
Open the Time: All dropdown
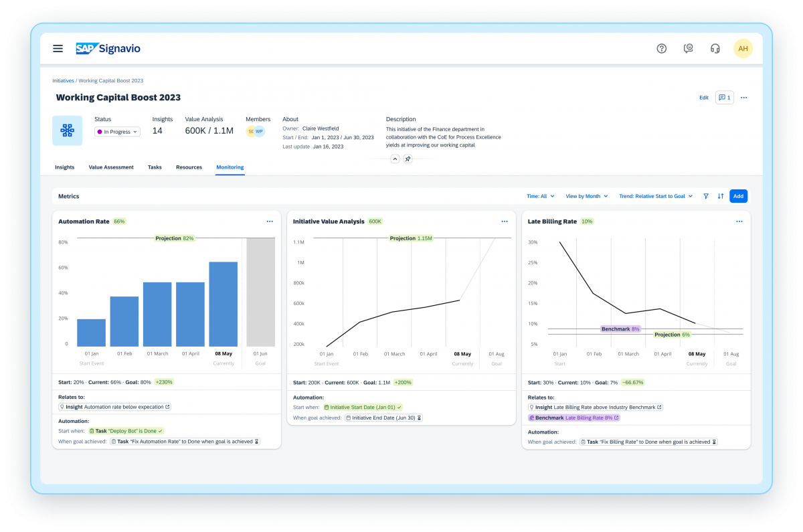[540, 196]
